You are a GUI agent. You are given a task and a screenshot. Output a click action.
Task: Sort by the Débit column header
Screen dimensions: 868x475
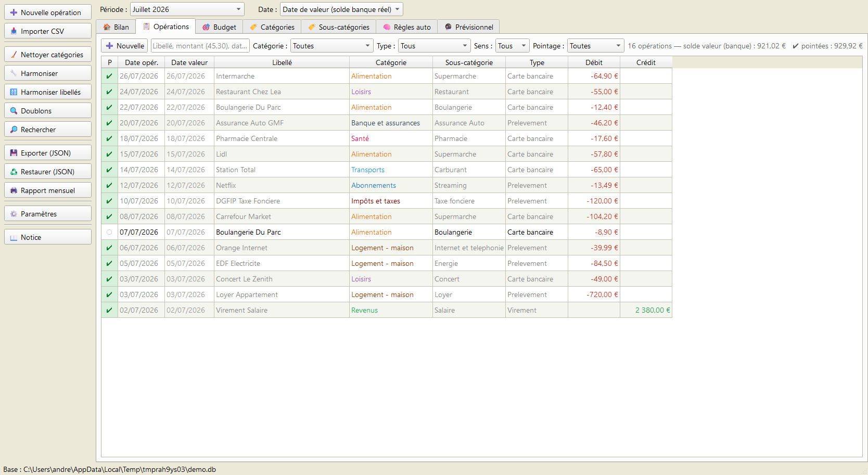click(x=594, y=62)
